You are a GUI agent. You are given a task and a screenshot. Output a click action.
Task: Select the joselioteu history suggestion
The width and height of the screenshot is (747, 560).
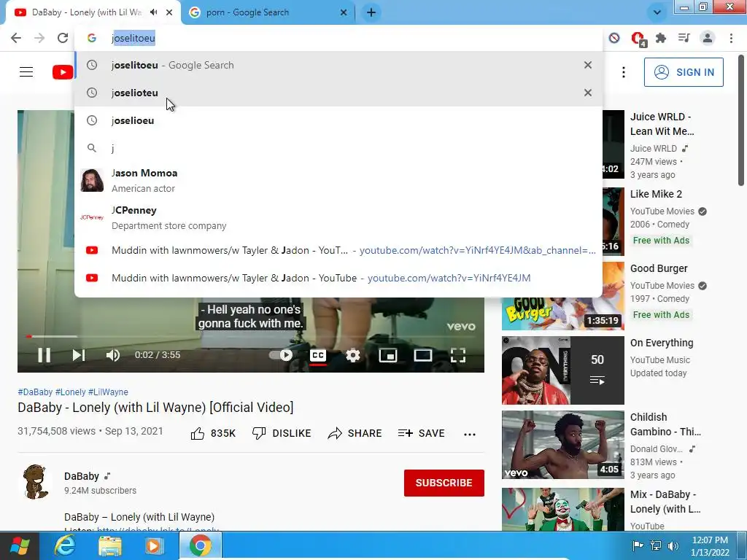[x=338, y=93]
